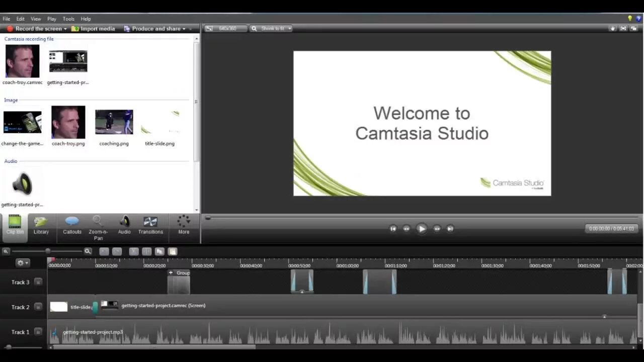The width and height of the screenshot is (644, 362).
Task: Open the More tools menu
Action: (184, 224)
